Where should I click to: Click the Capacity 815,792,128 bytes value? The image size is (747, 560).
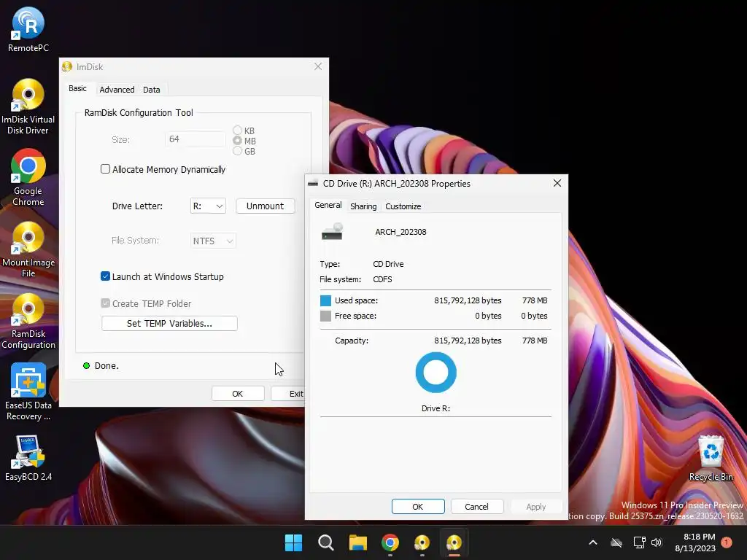tap(468, 341)
